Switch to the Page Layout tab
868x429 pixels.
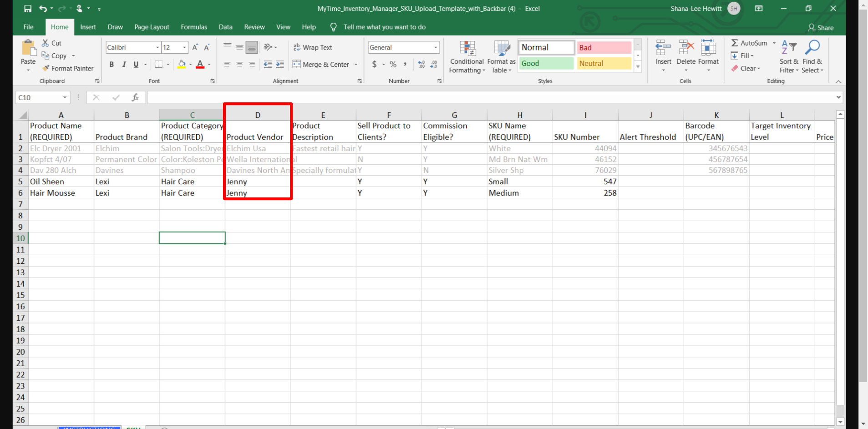(x=152, y=27)
